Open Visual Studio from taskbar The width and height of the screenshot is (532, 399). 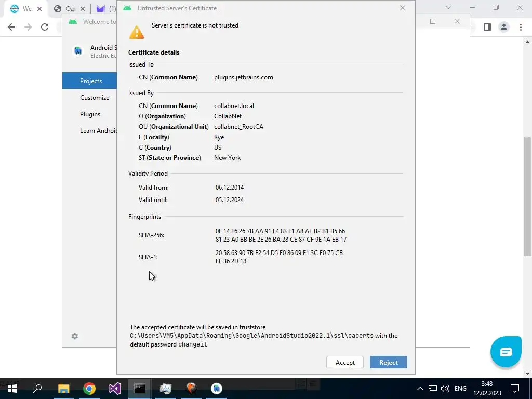pyautogui.click(x=115, y=389)
